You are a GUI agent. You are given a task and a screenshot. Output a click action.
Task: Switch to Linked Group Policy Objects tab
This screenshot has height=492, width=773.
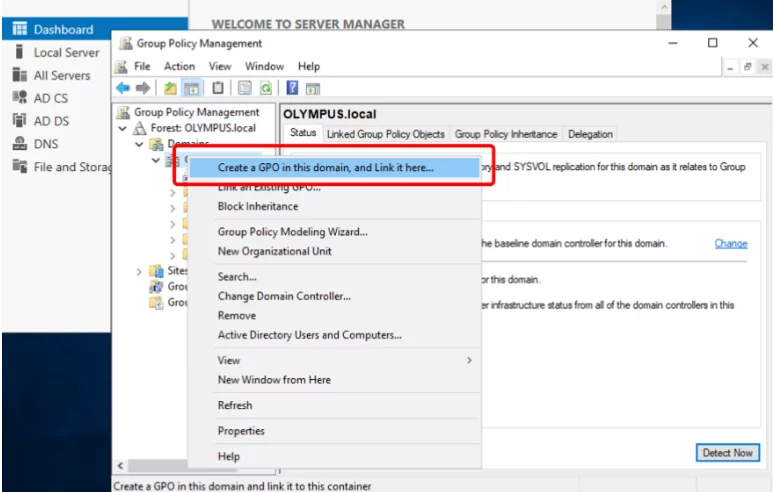point(386,134)
